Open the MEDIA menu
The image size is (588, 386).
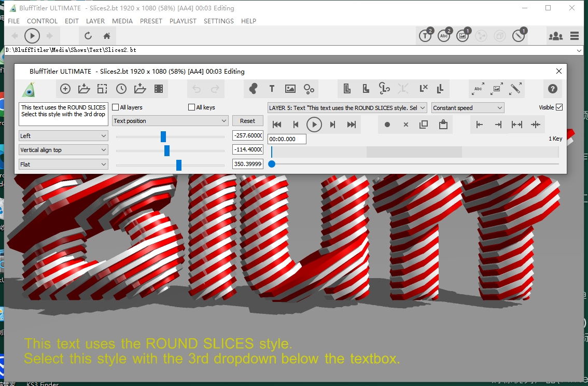click(122, 21)
